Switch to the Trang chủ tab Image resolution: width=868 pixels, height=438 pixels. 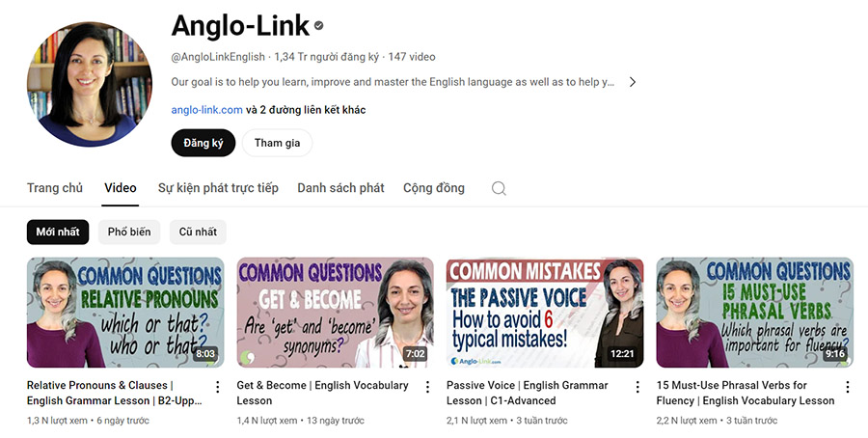[55, 188]
